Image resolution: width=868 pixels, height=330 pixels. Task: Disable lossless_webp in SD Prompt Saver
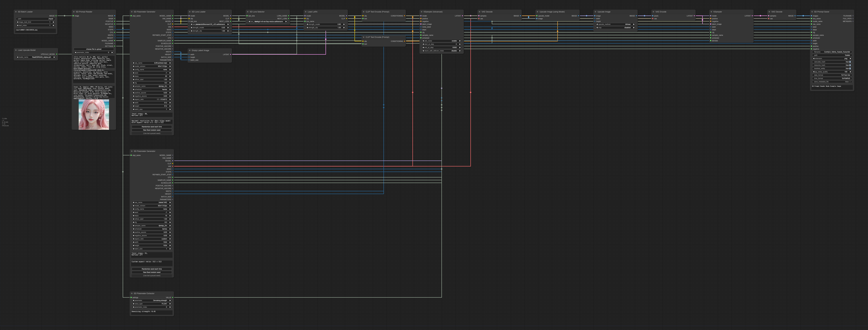(850, 69)
